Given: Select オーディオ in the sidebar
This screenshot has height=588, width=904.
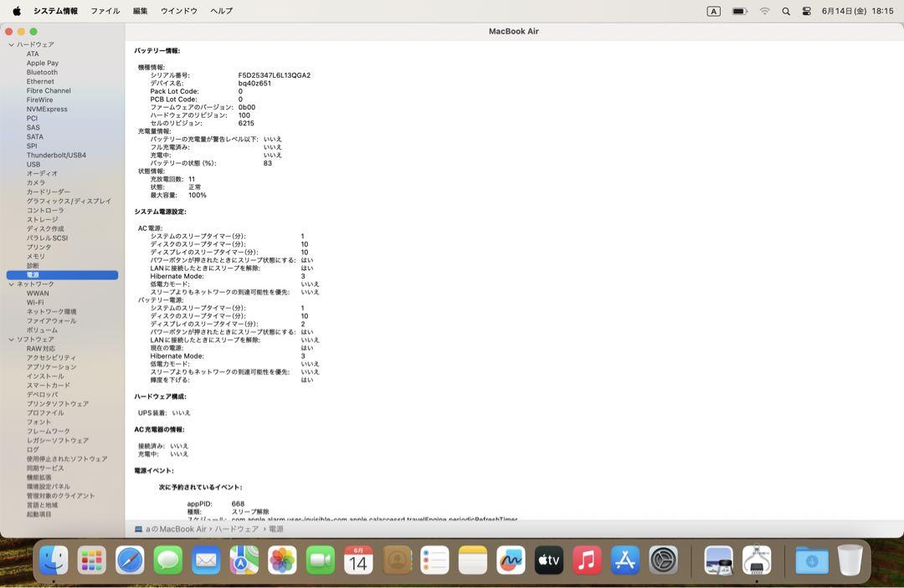Looking at the screenshot, I should 42,173.
